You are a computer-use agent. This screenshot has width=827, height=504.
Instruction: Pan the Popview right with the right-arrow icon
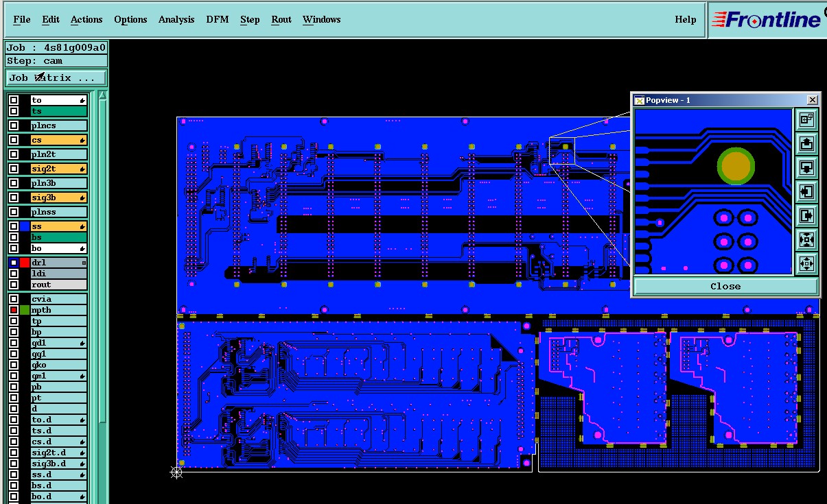point(806,215)
